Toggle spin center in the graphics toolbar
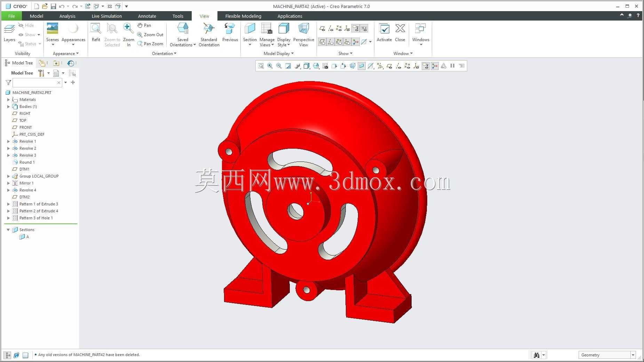Viewport: 644px width, 362px height. (435, 66)
